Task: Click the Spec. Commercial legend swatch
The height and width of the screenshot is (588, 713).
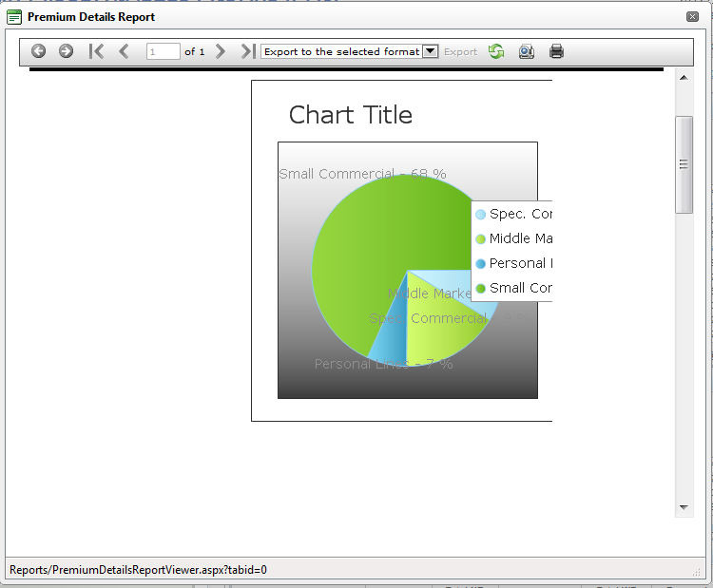Action: [x=481, y=214]
